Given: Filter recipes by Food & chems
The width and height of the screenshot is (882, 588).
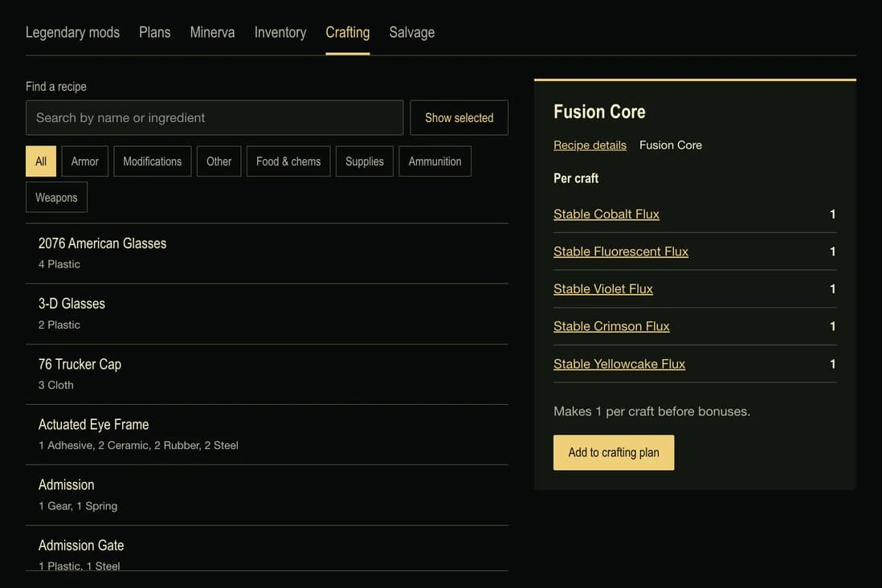Looking at the screenshot, I should 288,161.
